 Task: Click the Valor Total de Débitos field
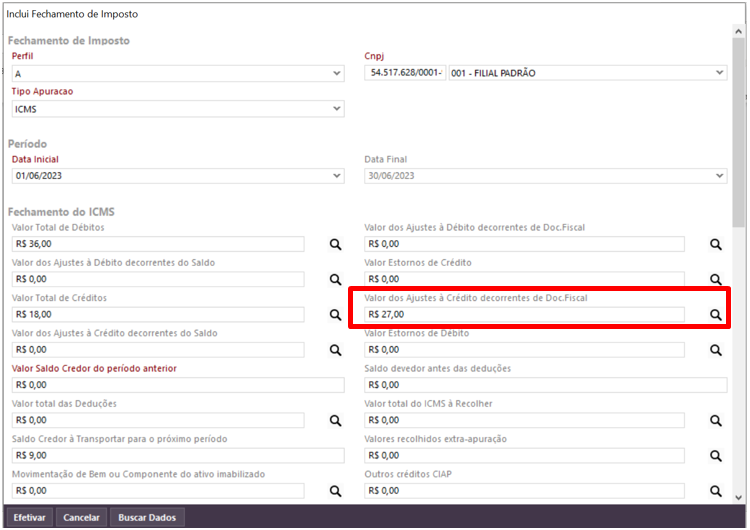pyautogui.click(x=158, y=244)
